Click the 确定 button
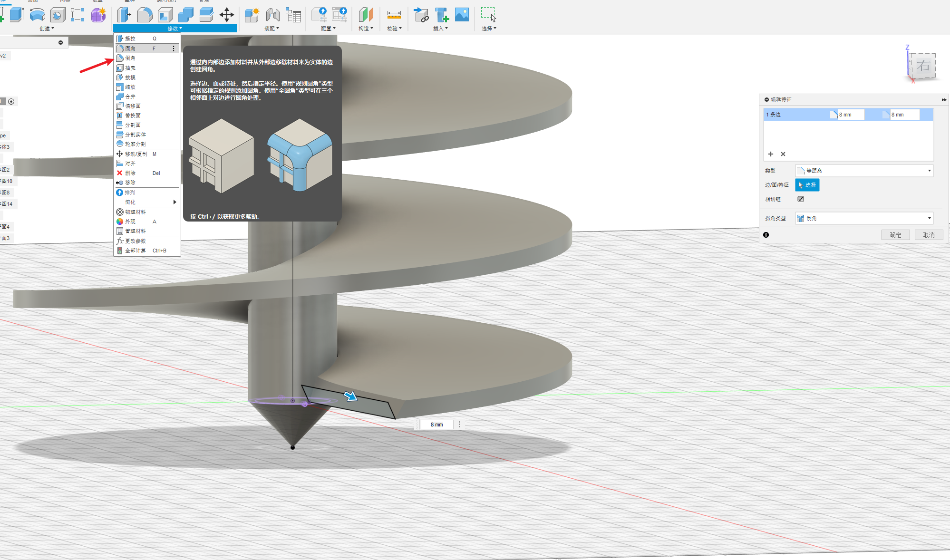Viewport: 950px width, 560px height. [895, 235]
